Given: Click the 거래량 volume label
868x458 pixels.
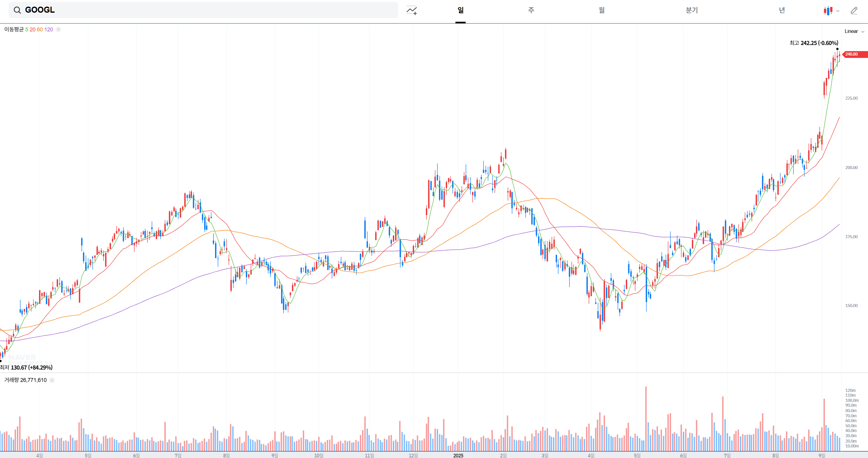Looking at the screenshot, I should point(11,380).
